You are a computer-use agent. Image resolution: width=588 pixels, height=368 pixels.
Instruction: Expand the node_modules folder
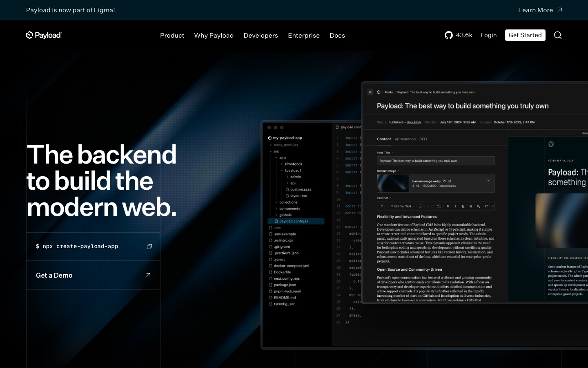(284, 145)
